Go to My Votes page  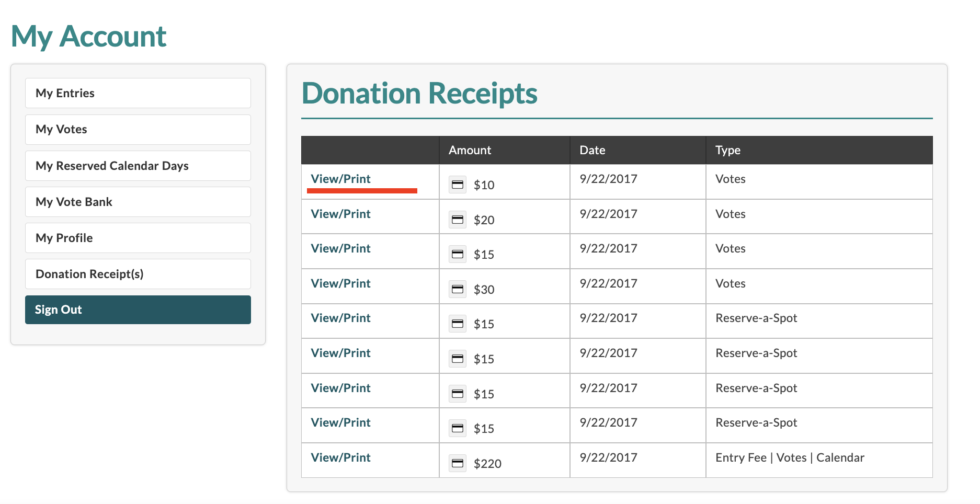138,129
